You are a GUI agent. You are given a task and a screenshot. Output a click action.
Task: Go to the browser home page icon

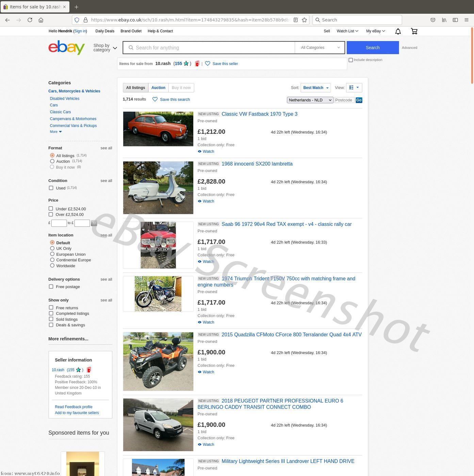pyautogui.click(x=41, y=20)
